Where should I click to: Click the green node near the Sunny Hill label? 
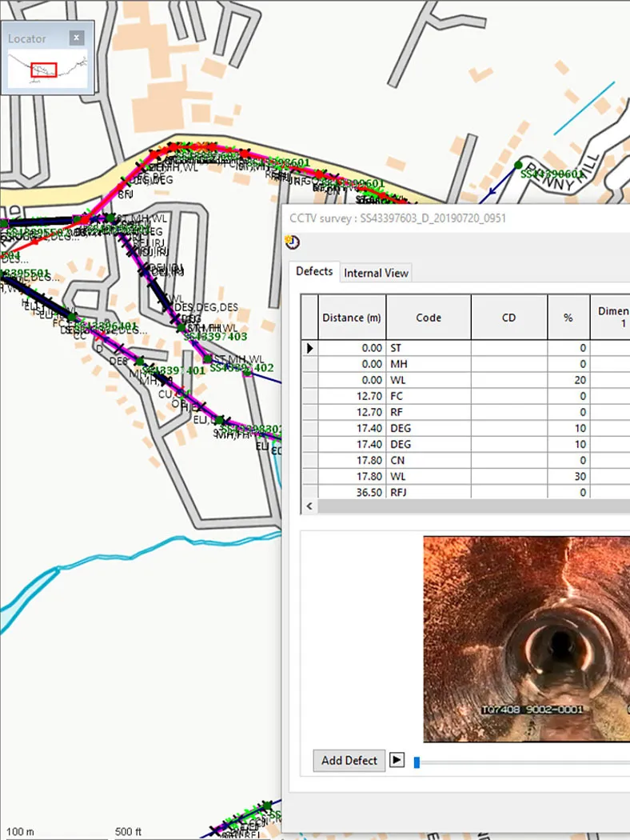tap(518, 165)
